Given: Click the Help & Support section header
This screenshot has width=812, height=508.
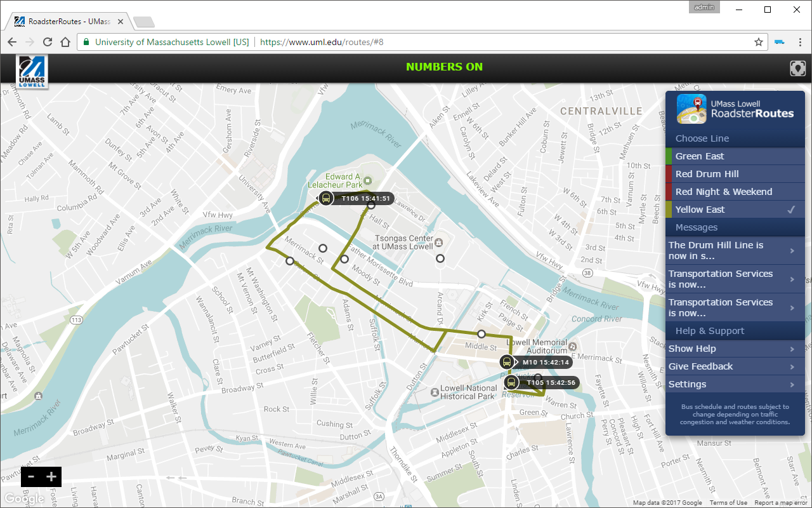Looking at the screenshot, I should 735,331.
